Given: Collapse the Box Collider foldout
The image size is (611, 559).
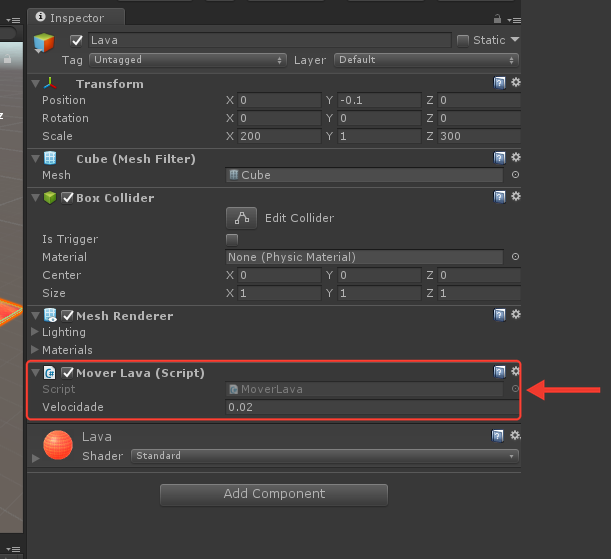Looking at the screenshot, I should point(35,198).
